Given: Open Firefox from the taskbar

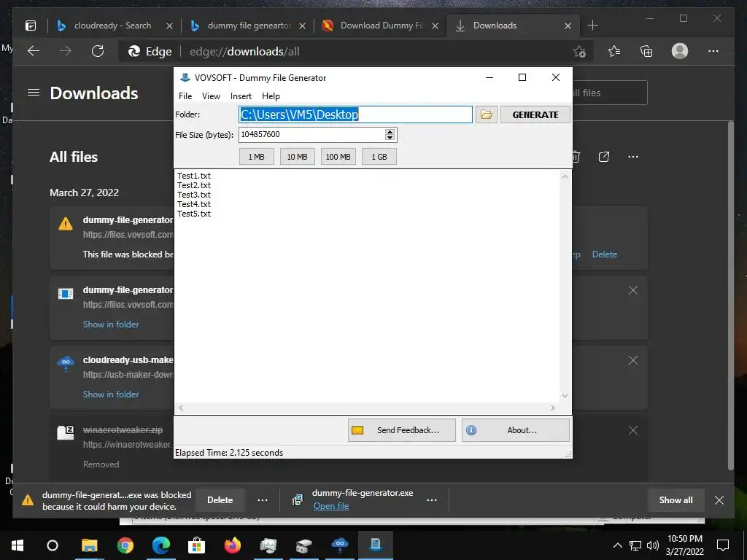Looking at the screenshot, I should tap(233, 545).
